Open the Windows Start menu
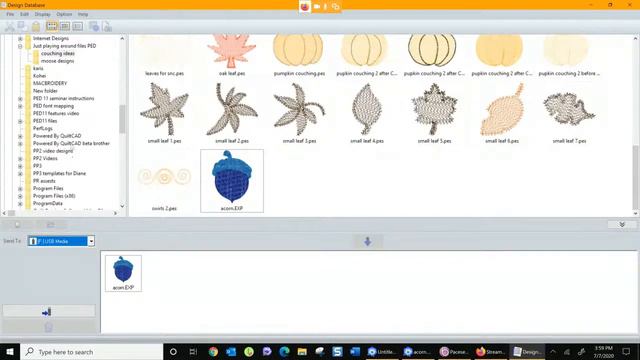This screenshot has width=640, height=360. (x=9, y=351)
